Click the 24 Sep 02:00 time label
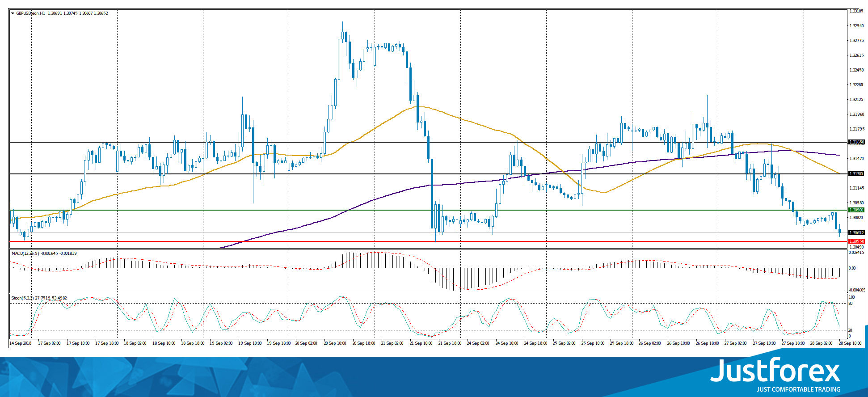 click(478, 343)
